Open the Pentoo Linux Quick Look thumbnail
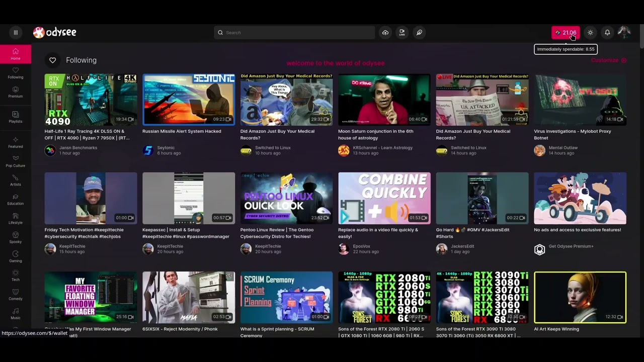The height and width of the screenshot is (362, 644). coord(286,198)
